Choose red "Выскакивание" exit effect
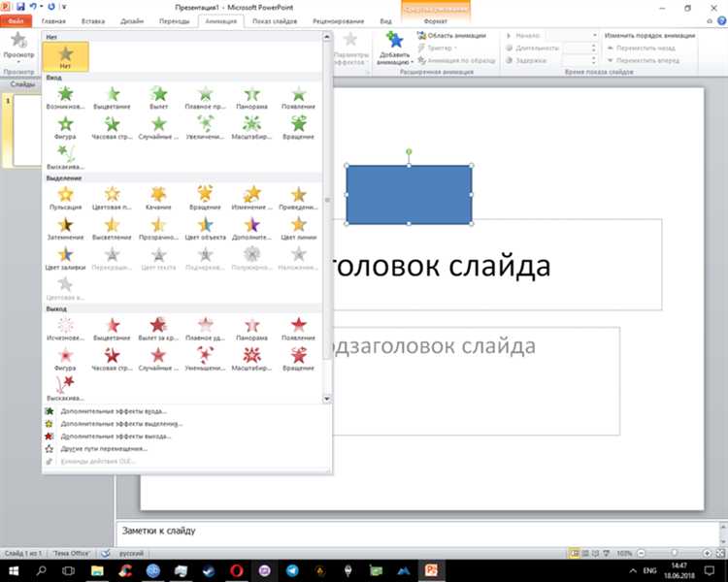This screenshot has height=582, width=728. coord(65,389)
